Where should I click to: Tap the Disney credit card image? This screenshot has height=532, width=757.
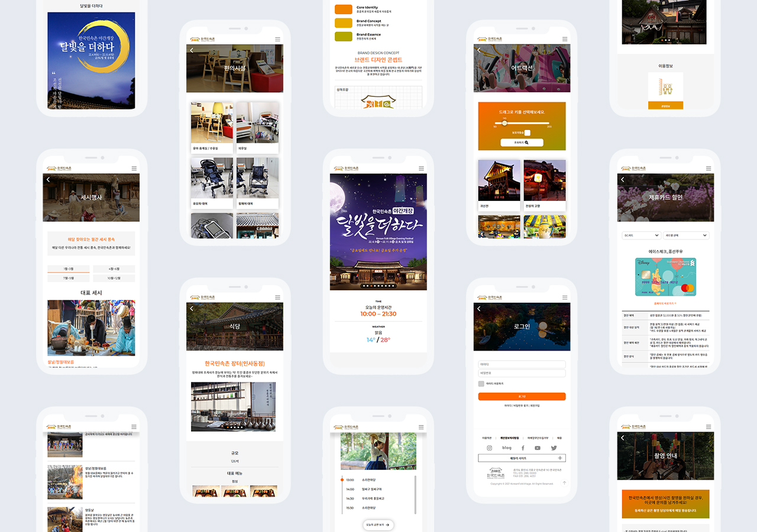[666, 277]
